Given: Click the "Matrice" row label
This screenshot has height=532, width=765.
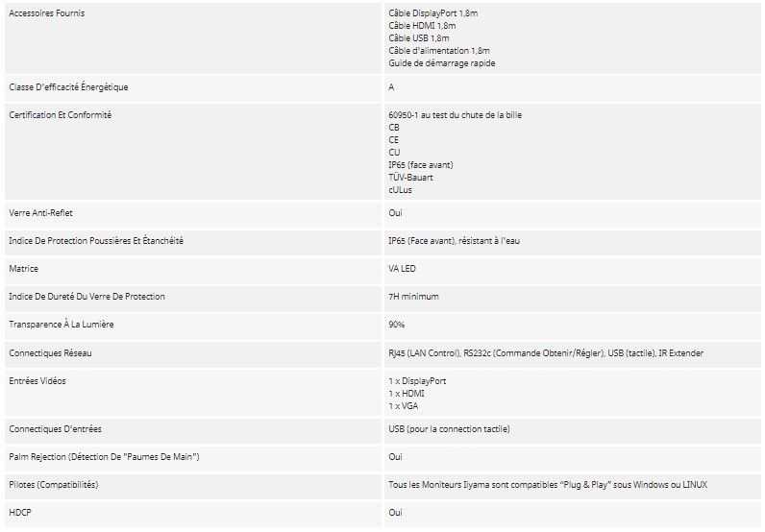Looking at the screenshot, I should 23,269.
